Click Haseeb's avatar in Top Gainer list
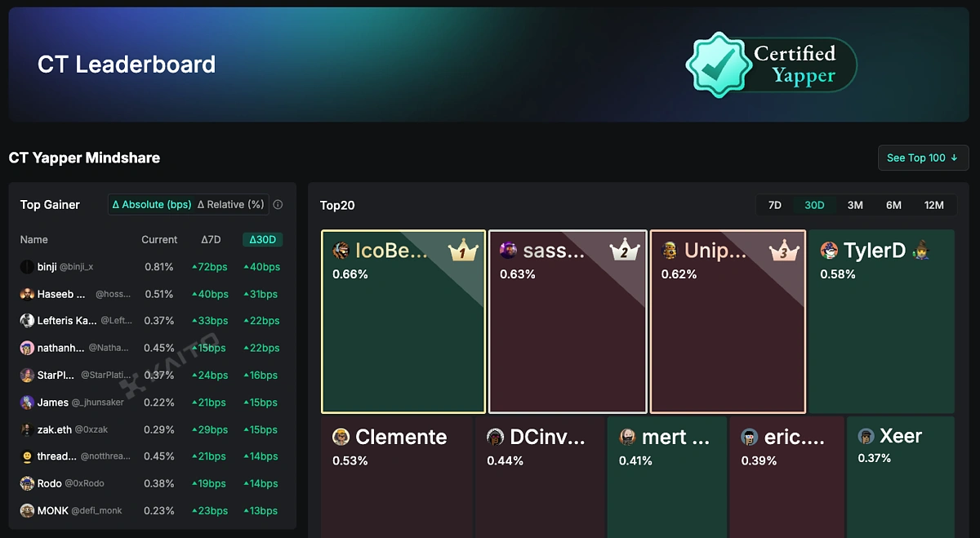The height and width of the screenshot is (538, 980). (28, 294)
